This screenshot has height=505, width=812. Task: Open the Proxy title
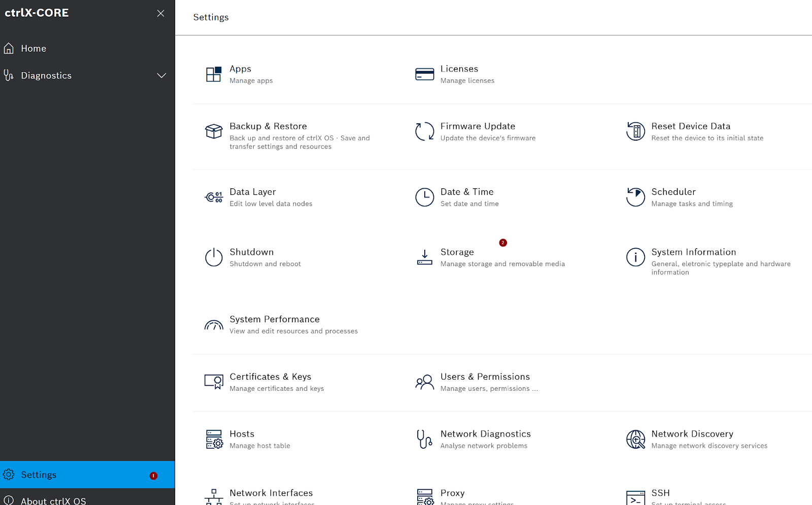coord(453,493)
